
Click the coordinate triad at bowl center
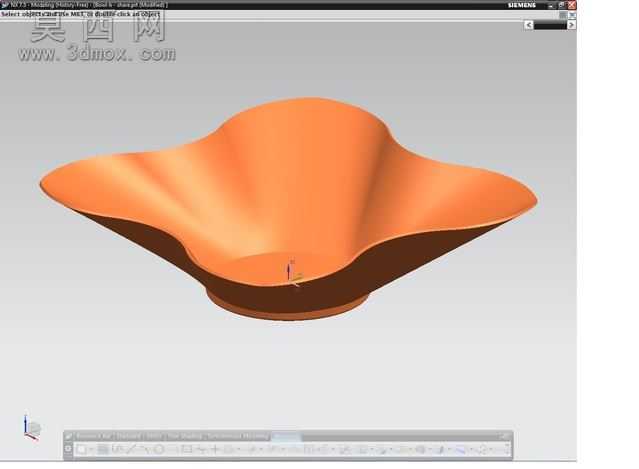293,273
